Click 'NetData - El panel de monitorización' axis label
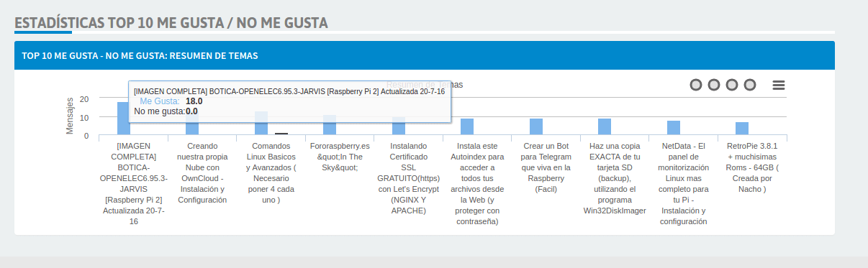The width and height of the screenshot is (868, 268). coord(684,183)
